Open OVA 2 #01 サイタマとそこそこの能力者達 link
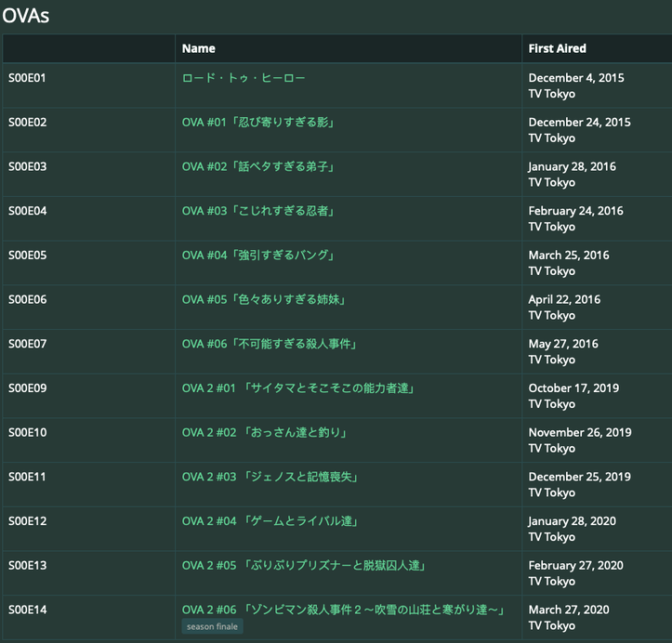672x643 pixels. (x=298, y=388)
